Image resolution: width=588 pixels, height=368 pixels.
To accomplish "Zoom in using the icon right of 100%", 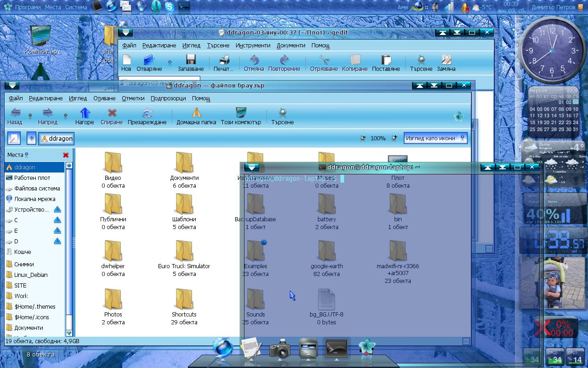I will pos(394,138).
